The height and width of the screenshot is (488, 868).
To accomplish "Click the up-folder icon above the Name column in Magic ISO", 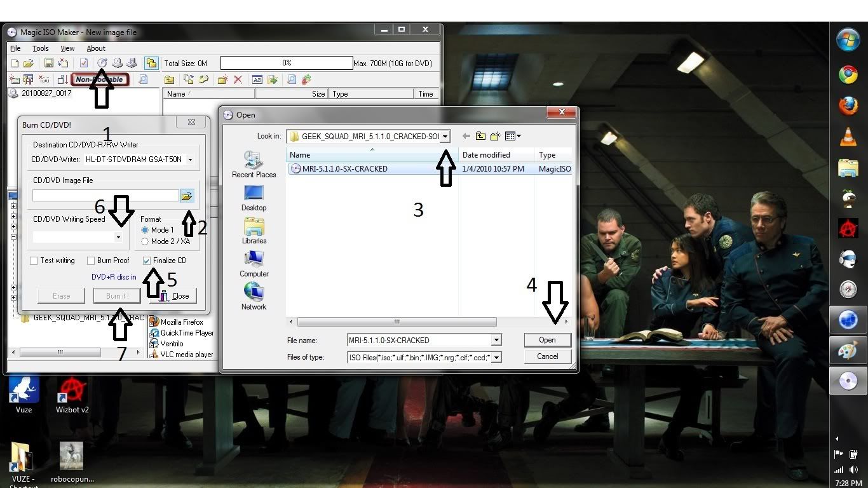I will pyautogui.click(x=169, y=79).
